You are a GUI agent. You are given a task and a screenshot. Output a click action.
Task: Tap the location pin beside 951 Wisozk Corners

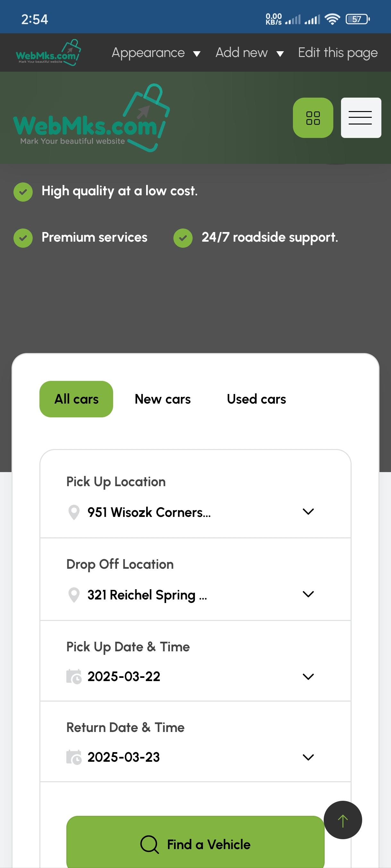(x=74, y=512)
